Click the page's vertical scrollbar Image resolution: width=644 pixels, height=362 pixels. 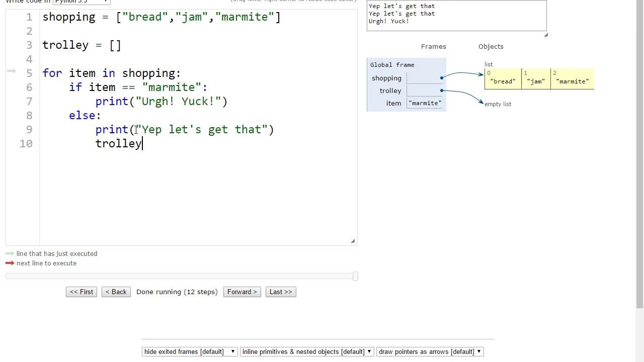(x=639, y=151)
